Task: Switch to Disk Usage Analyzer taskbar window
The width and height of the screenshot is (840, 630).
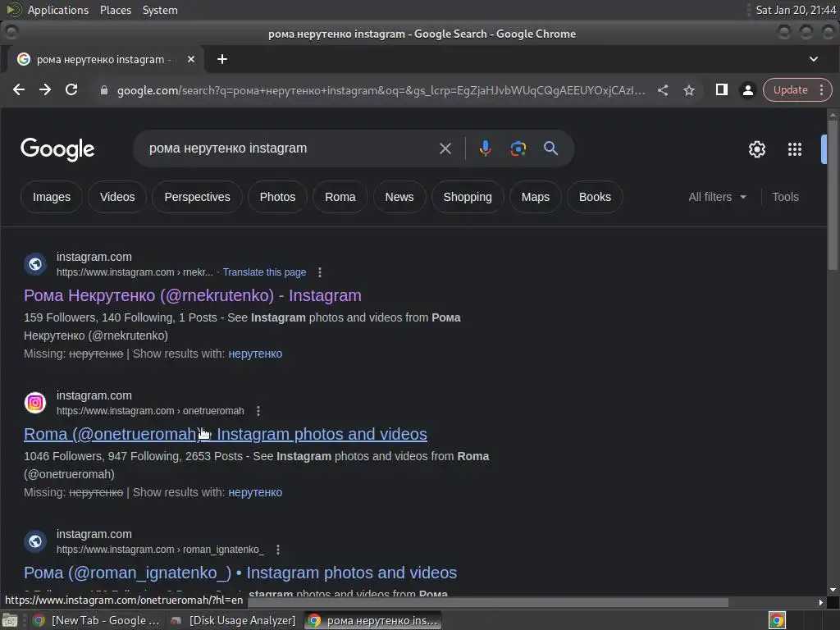Action: 234,620
